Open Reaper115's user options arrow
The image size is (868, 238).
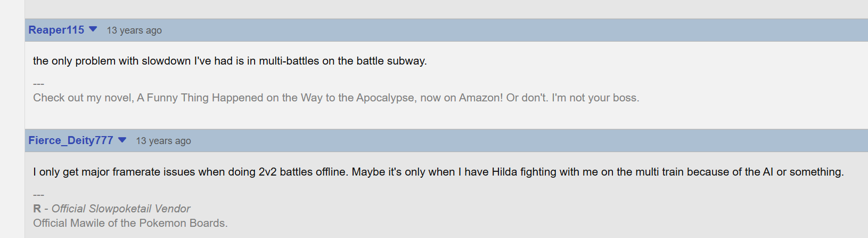coord(93,29)
